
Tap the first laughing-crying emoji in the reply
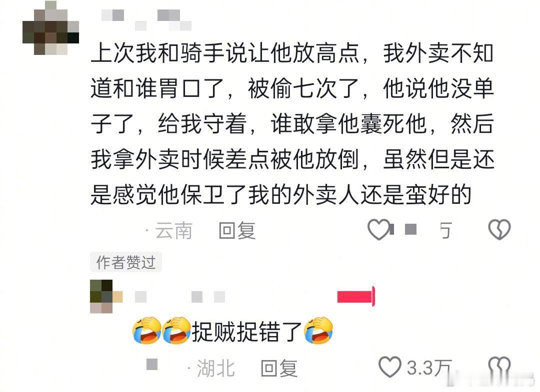[146, 330]
